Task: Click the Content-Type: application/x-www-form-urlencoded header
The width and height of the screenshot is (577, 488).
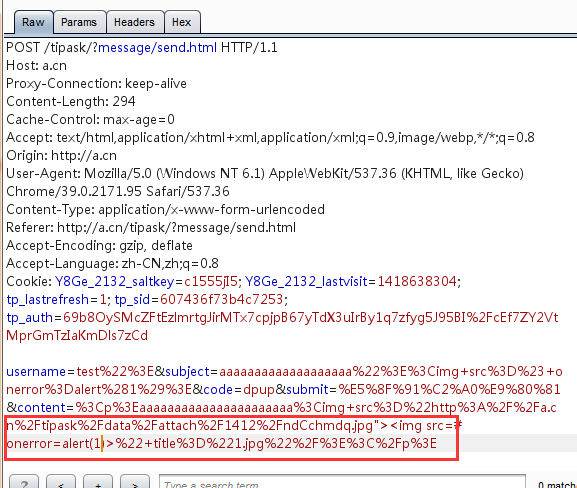Action: [x=166, y=209]
